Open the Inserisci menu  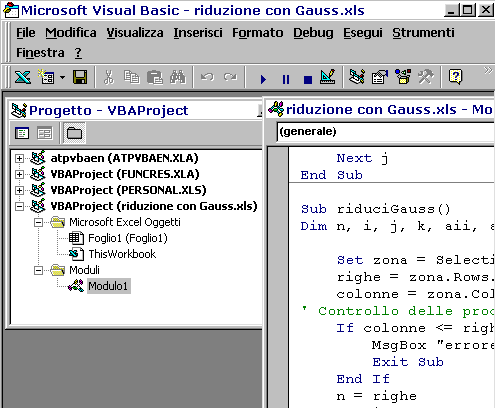(x=198, y=33)
